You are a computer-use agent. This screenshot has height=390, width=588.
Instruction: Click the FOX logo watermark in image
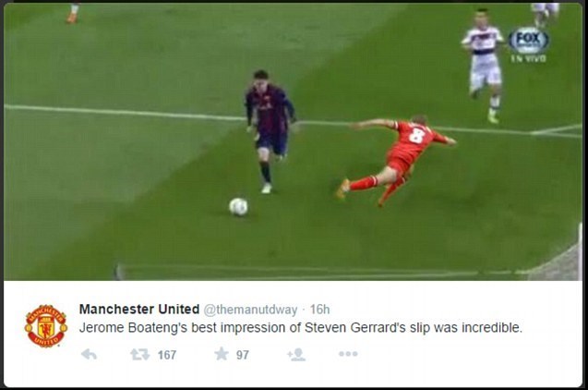pyautogui.click(x=528, y=40)
